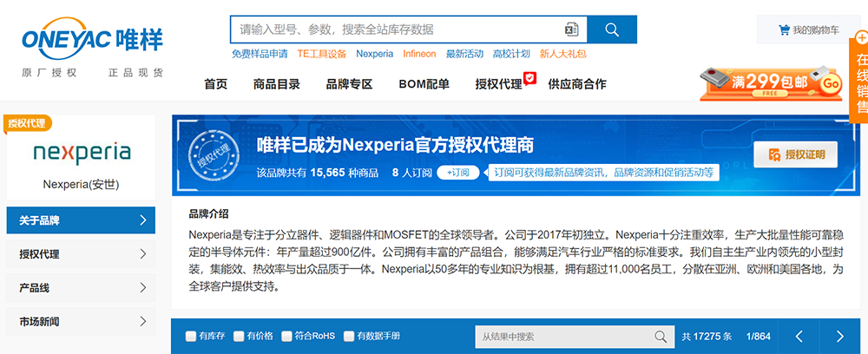Open BOM配单 in the main navigation
The height and width of the screenshot is (354, 868).
coord(424,84)
